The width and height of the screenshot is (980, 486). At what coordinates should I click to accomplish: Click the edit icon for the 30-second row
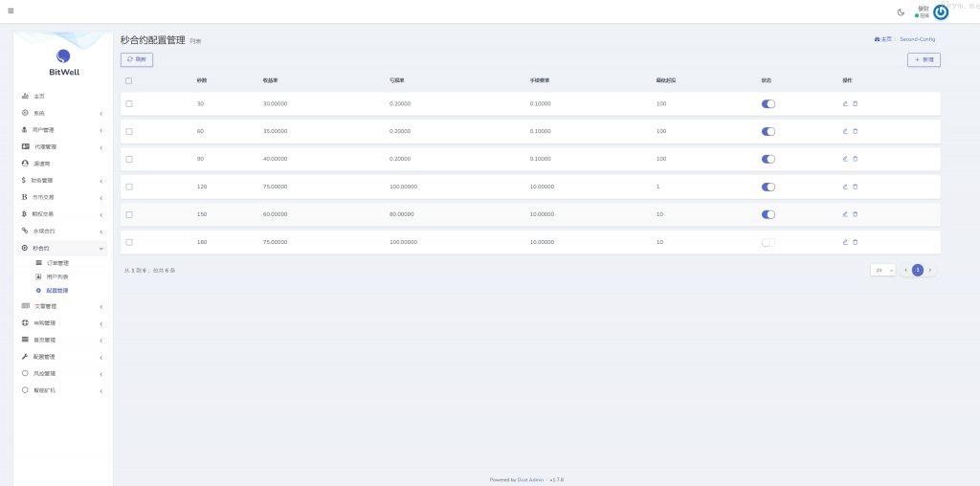[x=845, y=103]
